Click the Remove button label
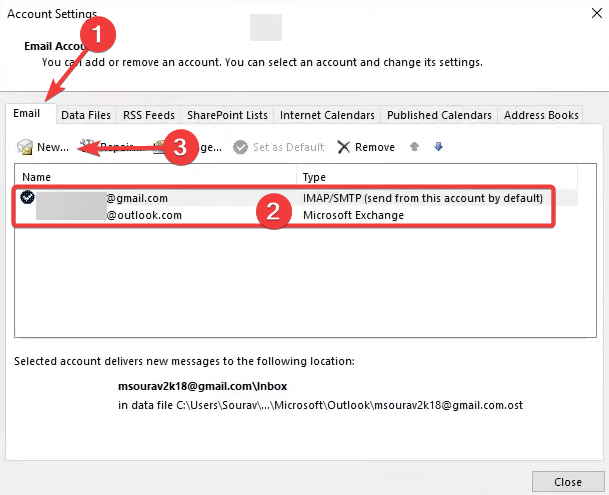Screen dimensions: 609x495 tap(375, 147)
